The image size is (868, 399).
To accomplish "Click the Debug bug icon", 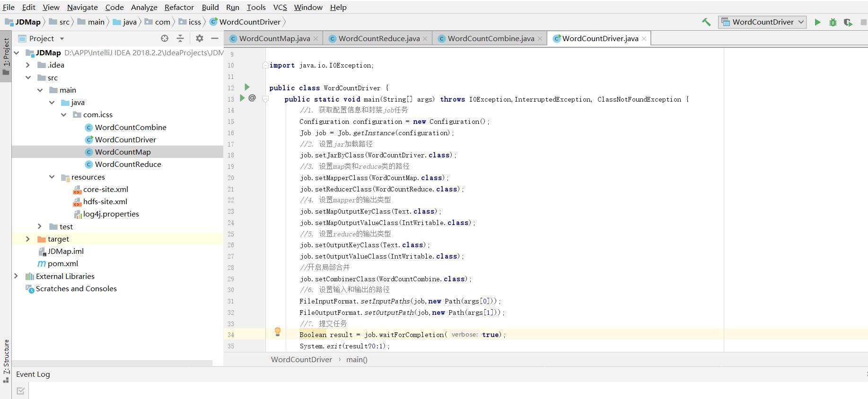I will pos(833,22).
